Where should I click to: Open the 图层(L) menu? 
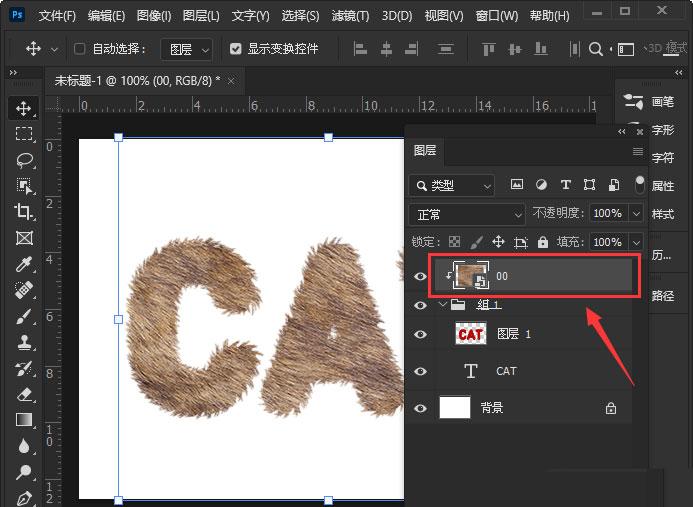[201, 16]
